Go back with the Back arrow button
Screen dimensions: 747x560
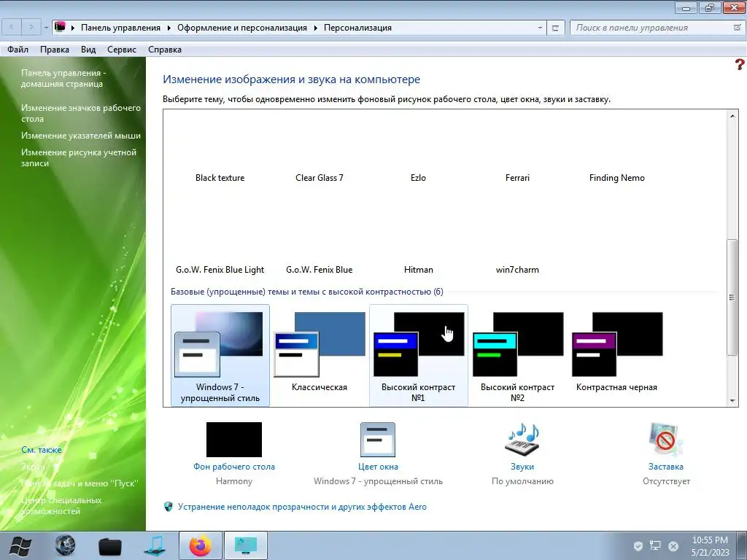pyautogui.click(x=12, y=27)
